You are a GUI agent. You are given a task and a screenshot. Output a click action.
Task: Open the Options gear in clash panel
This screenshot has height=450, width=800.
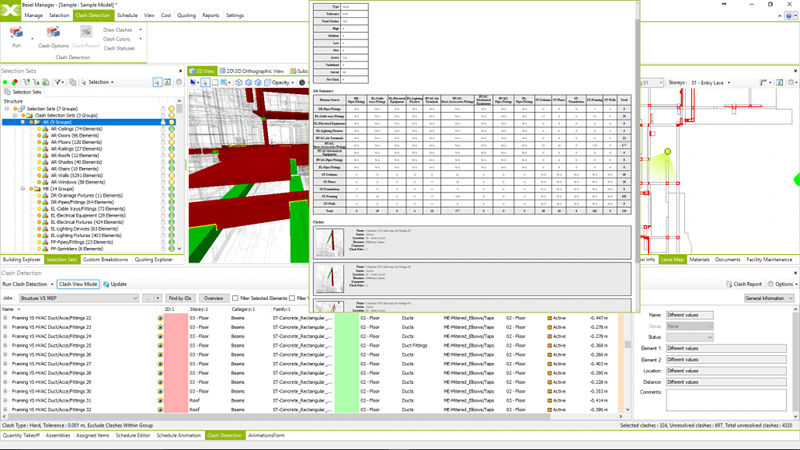(x=776, y=284)
